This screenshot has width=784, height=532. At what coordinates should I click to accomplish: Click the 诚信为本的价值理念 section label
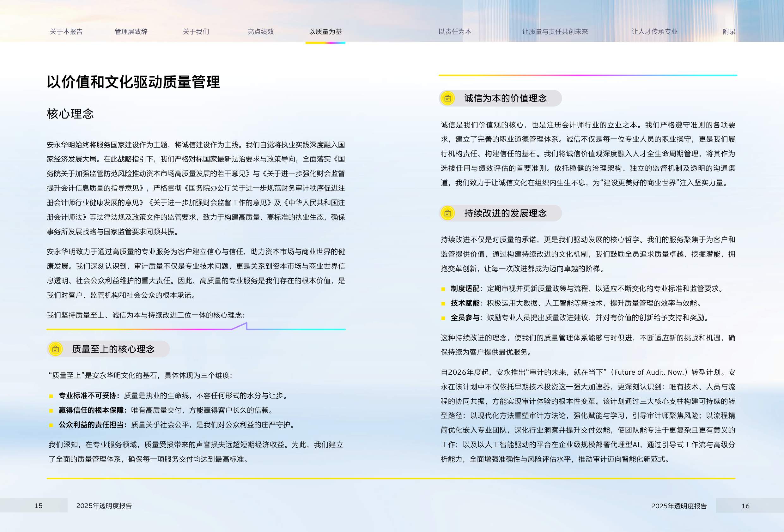click(x=505, y=98)
